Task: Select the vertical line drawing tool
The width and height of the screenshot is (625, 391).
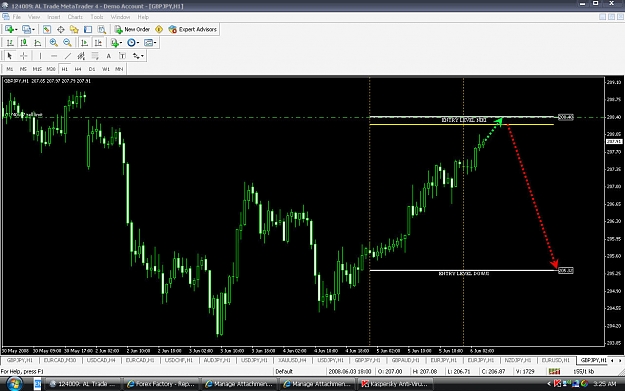Action: click(x=40, y=56)
